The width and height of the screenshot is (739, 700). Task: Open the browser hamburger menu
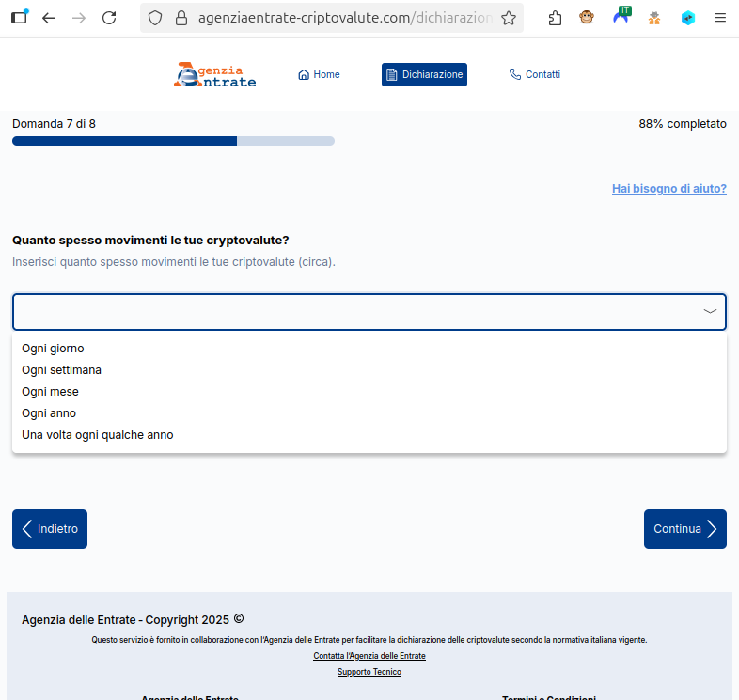(720, 18)
